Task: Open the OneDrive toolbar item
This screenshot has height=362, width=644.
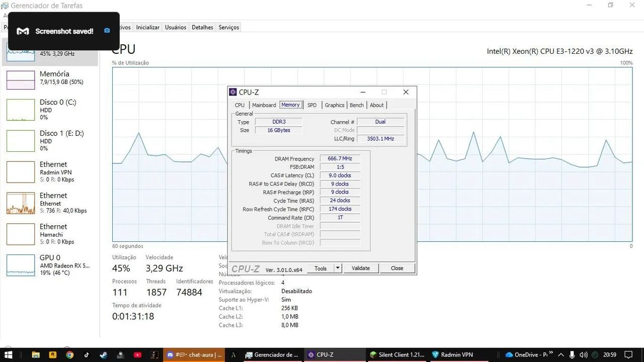Action: tap(526, 354)
